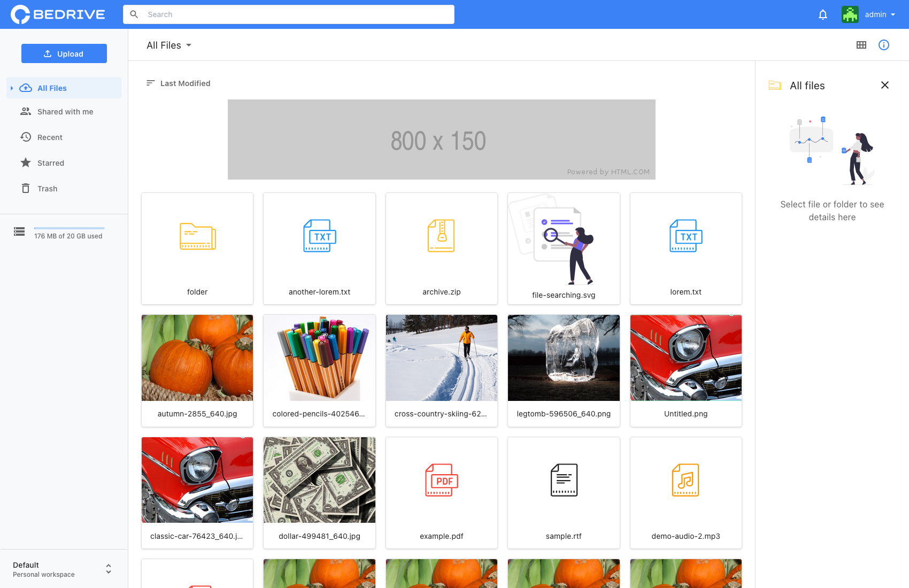Click the sample.rtf document icon

(x=564, y=480)
